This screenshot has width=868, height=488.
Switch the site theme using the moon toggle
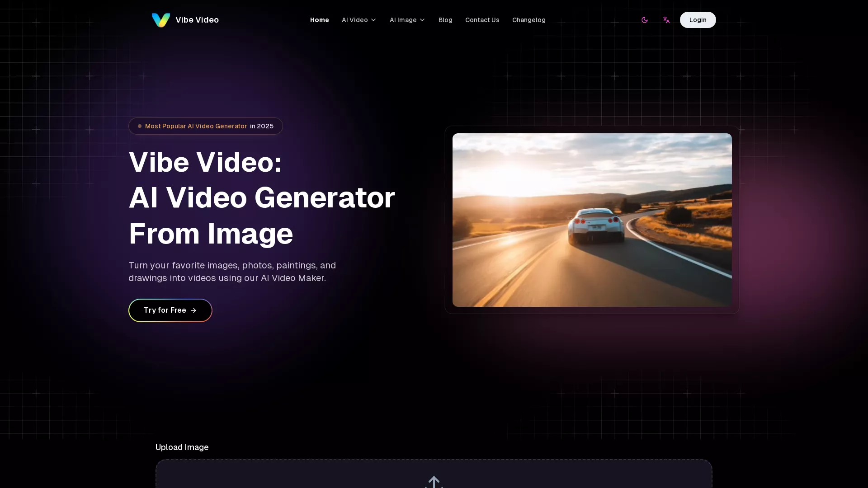coord(645,20)
